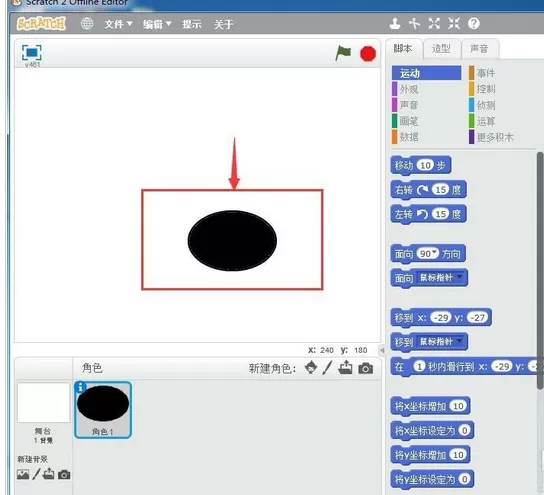Viewport: 544px width, 495px height.
Task: Create new backdrop from camera
Action: tap(64, 475)
